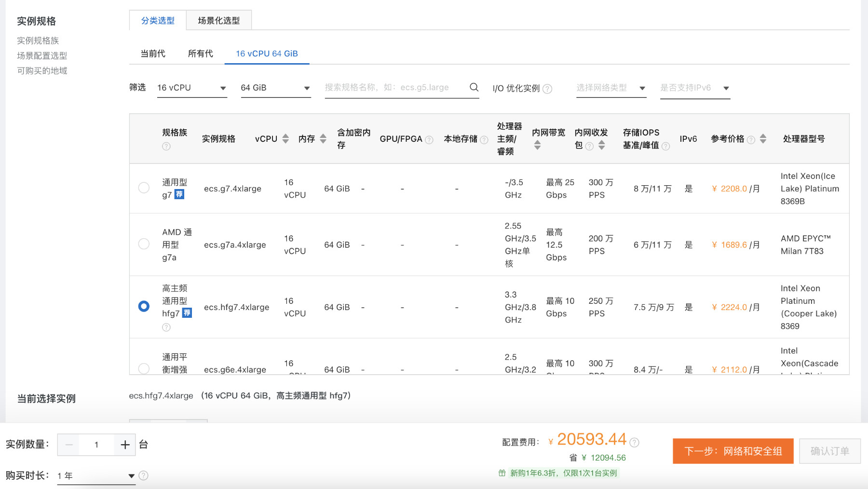
Task: Switch to 场景化选型 tab
Action: pyautogui.click(x=219, y=20)
